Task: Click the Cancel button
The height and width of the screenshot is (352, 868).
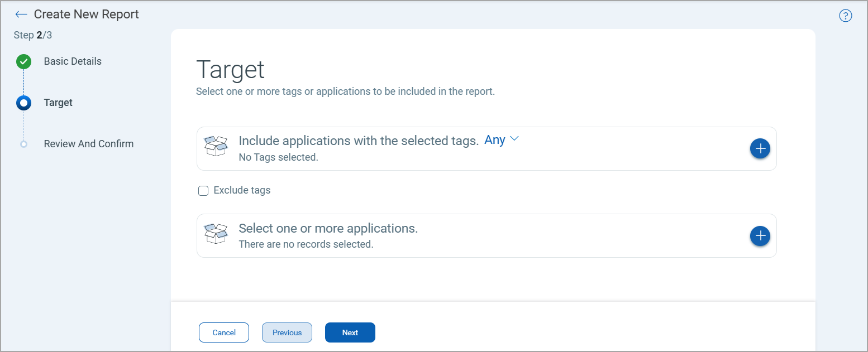Action: [x=224, y=332]
